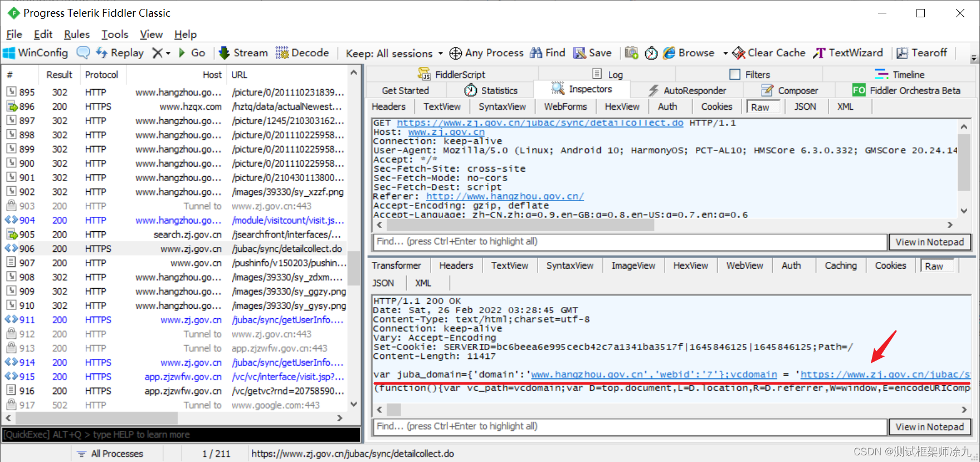
Task: Launch Browse in toolbar
Action: pyautogui.click(x=689, y=53)
